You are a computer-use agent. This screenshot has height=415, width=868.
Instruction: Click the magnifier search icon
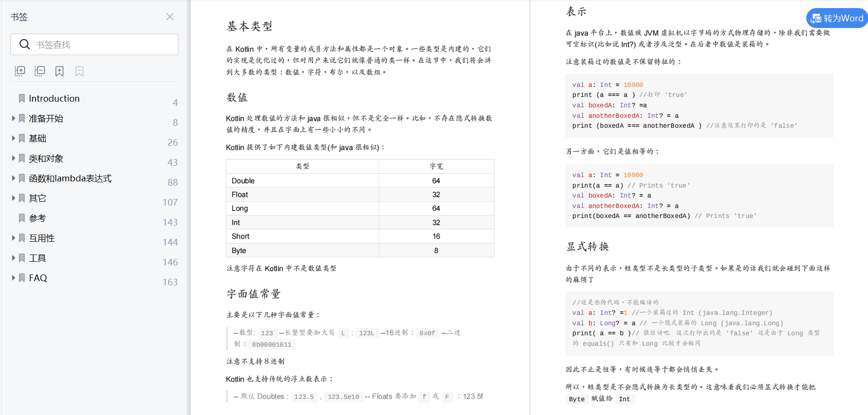[x=25, y=44]
